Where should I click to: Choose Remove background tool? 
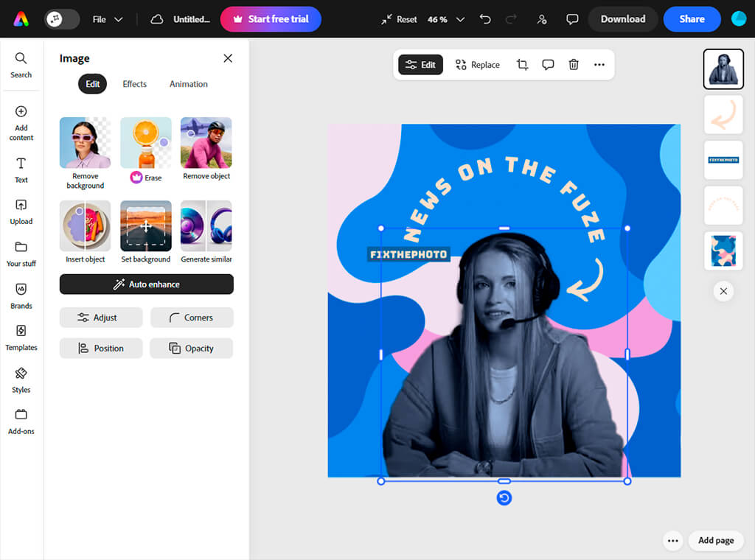click(86, 153)
